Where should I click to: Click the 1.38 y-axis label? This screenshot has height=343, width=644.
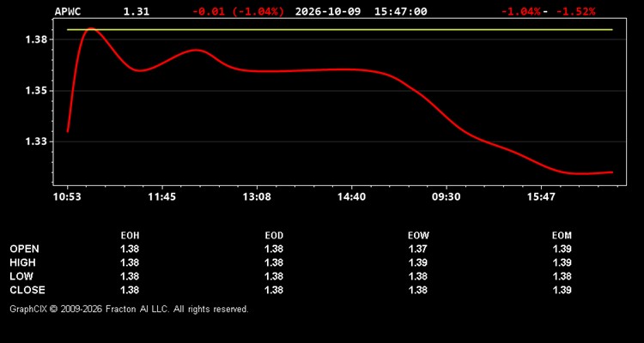tap(36, 39)
